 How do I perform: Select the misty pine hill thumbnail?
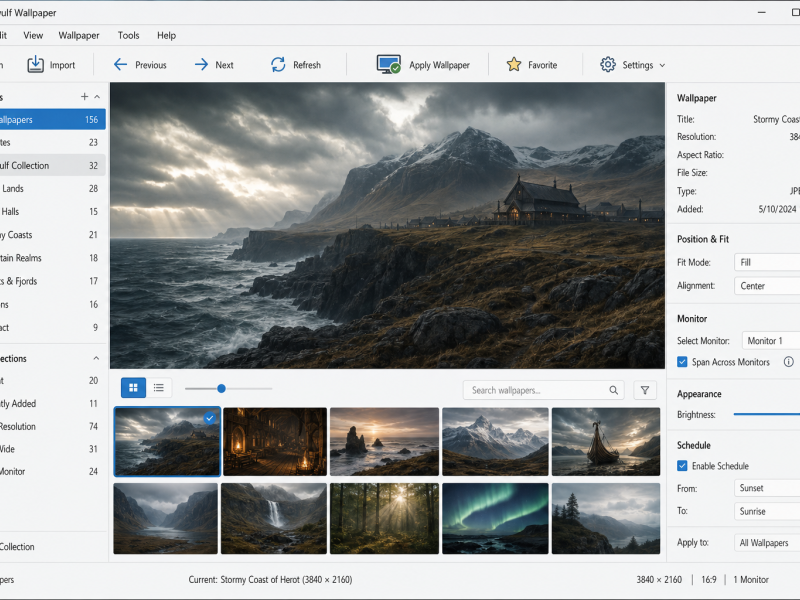coord(606,518)
